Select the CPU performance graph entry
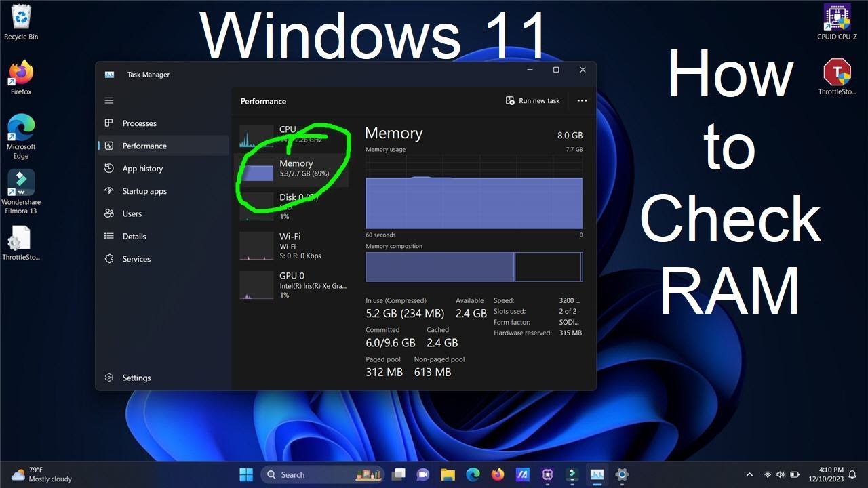The height and width of the screenshot is (488, 868). pos(292,135)
